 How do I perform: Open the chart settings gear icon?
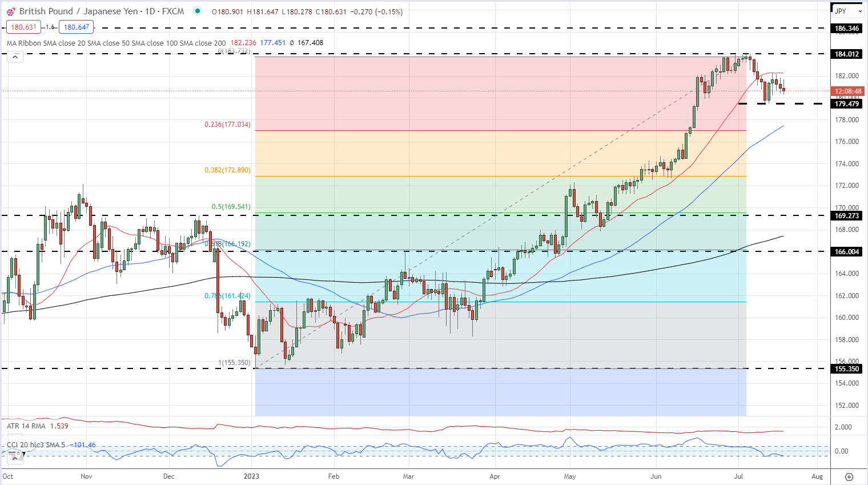point(849,476)
